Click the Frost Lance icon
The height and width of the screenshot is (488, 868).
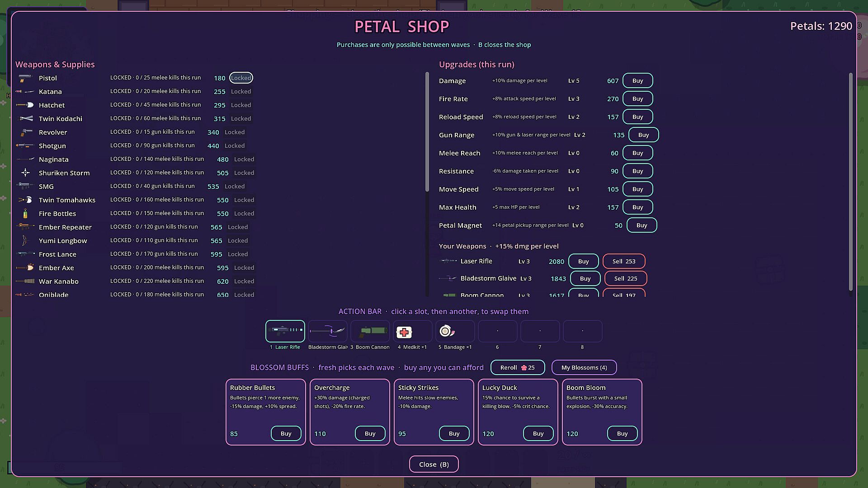(x=25, y=254)
